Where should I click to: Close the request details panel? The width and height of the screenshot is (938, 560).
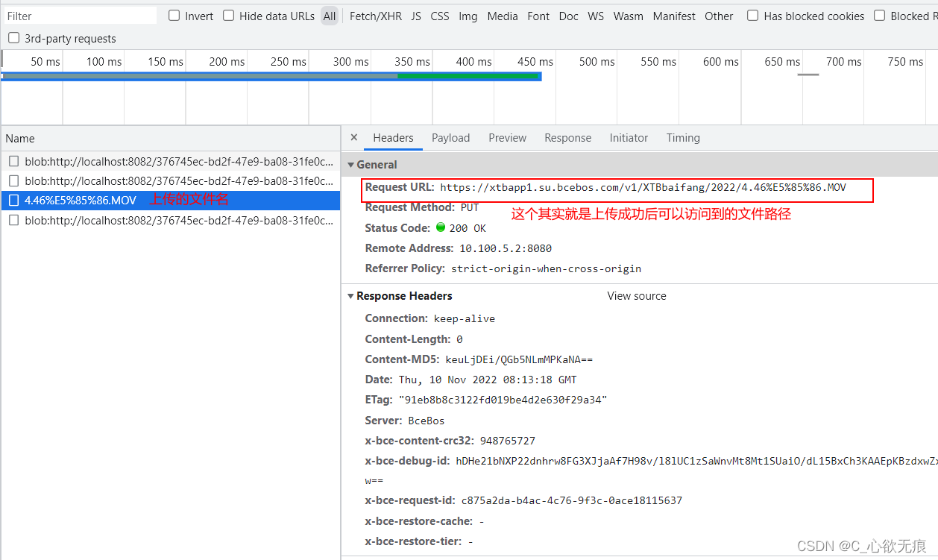(x=354, y=138)
